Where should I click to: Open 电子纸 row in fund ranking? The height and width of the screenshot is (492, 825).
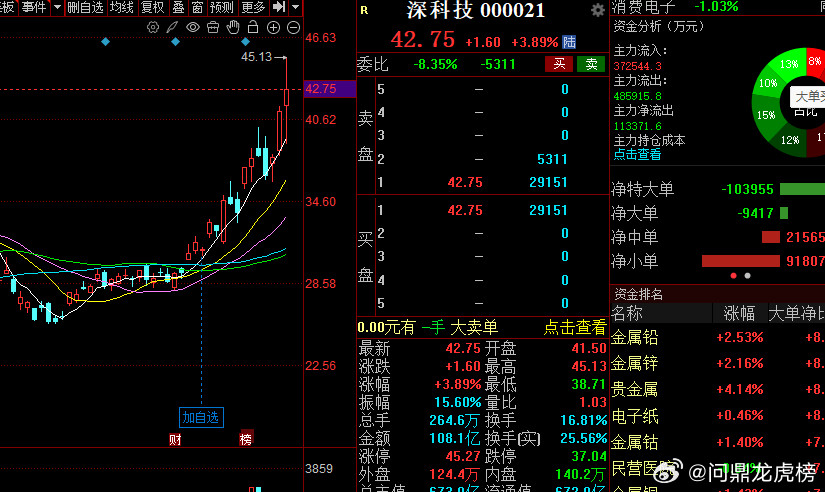718,416
